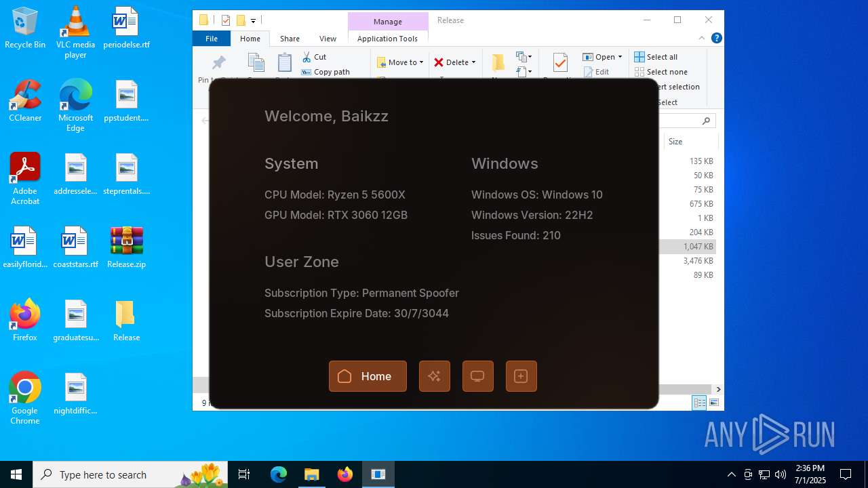Open Task View on the taskbar

click(244, 474)
